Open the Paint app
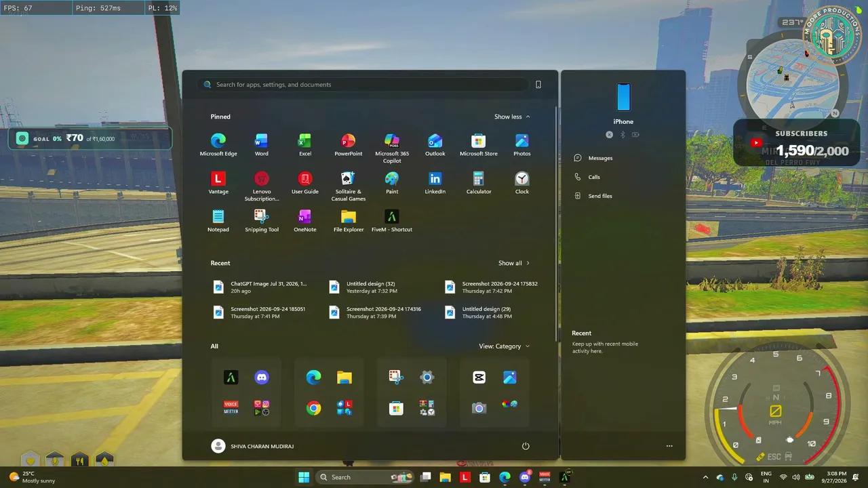The image size is (868, 488). pyautogui.click(x=392, y=183)
